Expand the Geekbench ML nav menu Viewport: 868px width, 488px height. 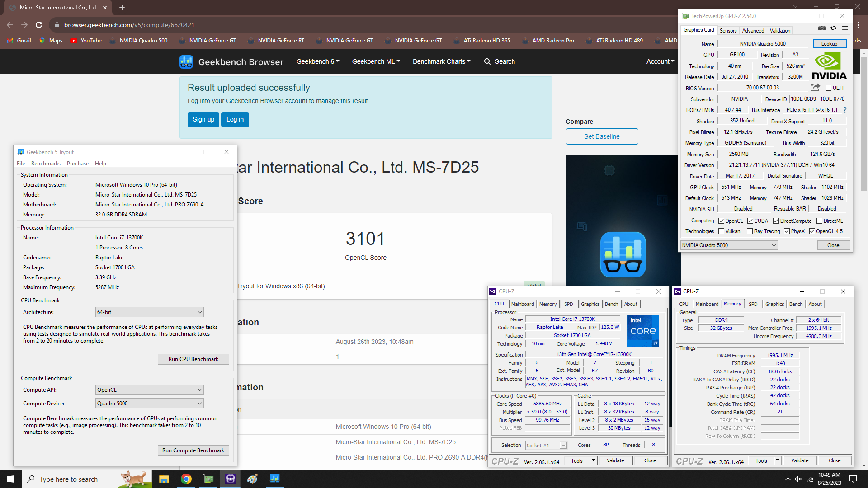pos(376,61)
